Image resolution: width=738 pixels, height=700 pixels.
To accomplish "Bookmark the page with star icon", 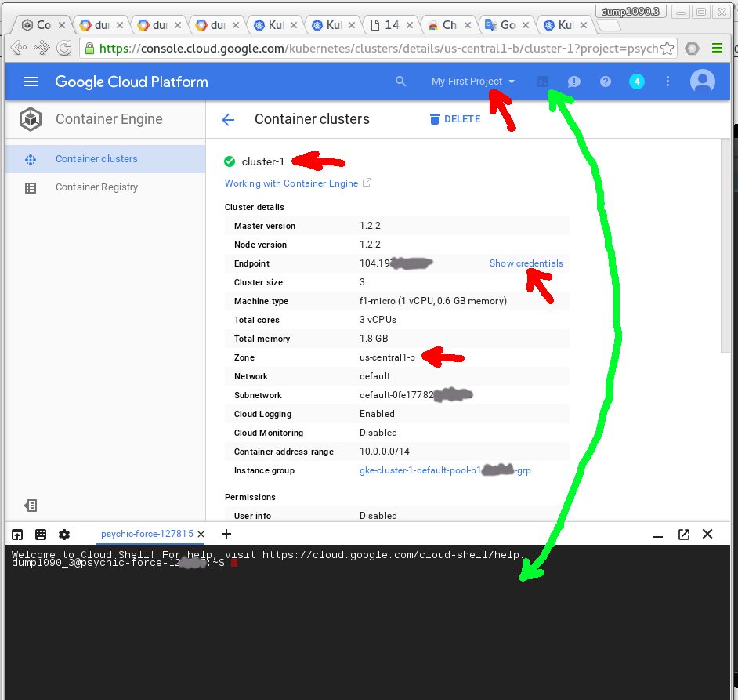I will point(667,49).
